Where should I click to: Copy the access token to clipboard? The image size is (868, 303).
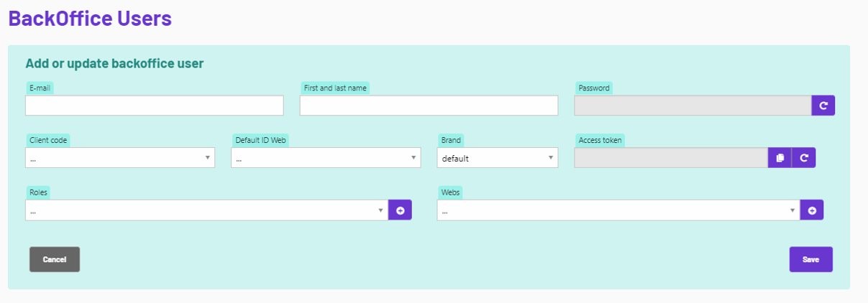(780, 157)
